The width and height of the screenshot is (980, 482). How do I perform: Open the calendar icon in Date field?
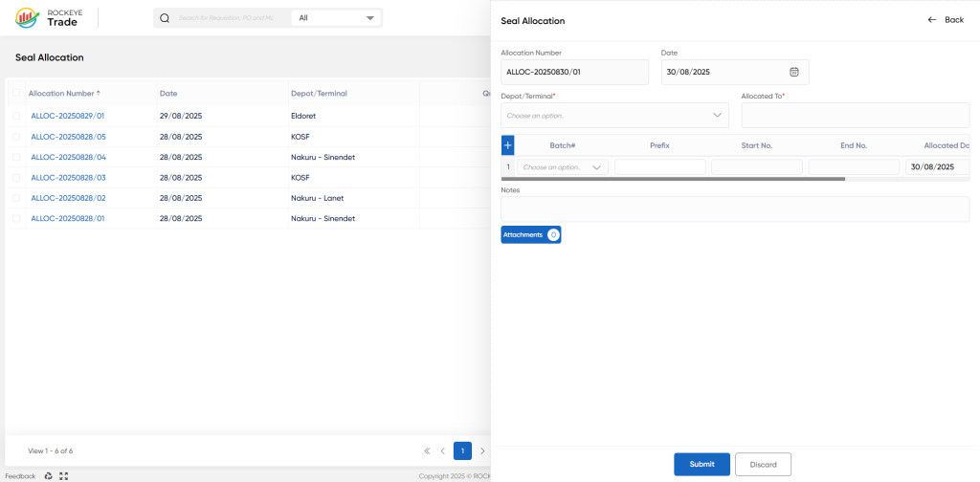(x=793, y=72)
